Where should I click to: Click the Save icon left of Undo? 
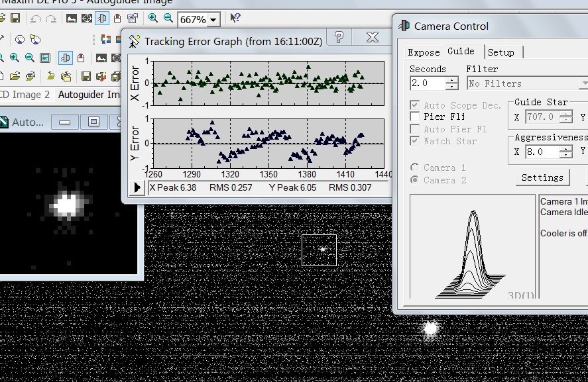(15, 18)
